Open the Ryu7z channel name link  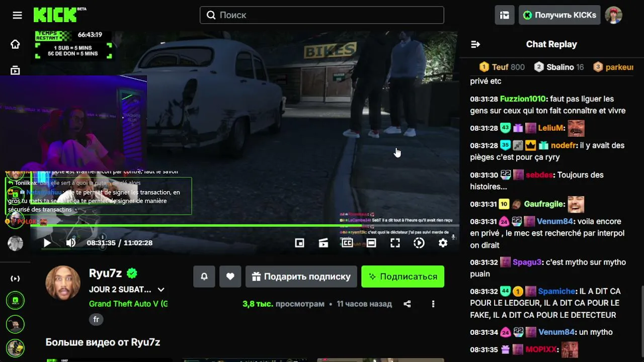click(x=106, y=274)
